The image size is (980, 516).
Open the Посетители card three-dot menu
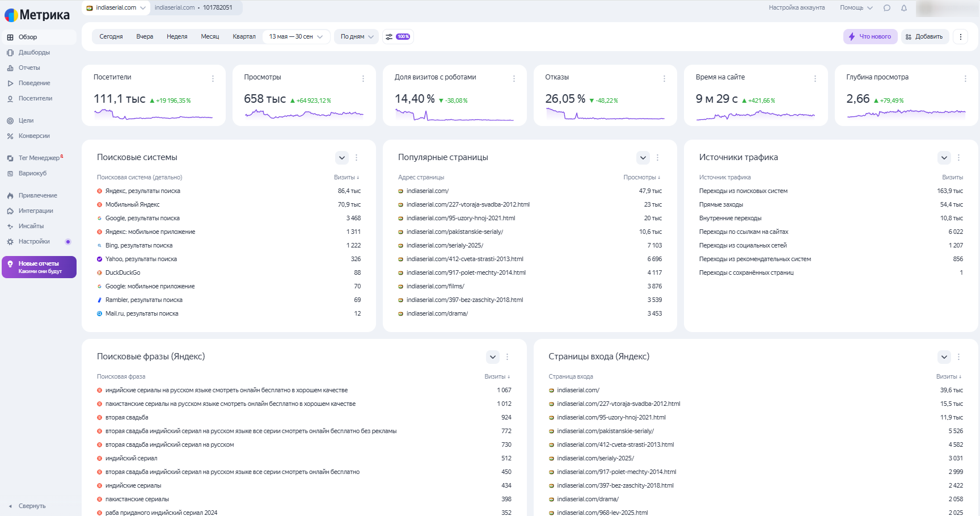click(x=213, y=79)
